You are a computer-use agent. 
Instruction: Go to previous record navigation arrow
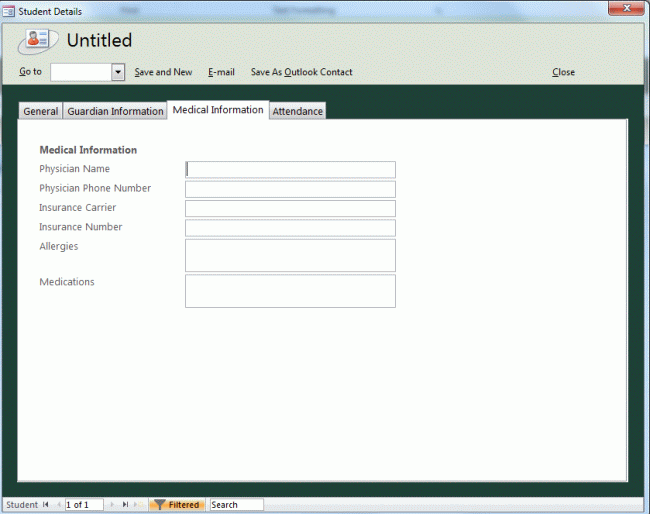point(58,504)
